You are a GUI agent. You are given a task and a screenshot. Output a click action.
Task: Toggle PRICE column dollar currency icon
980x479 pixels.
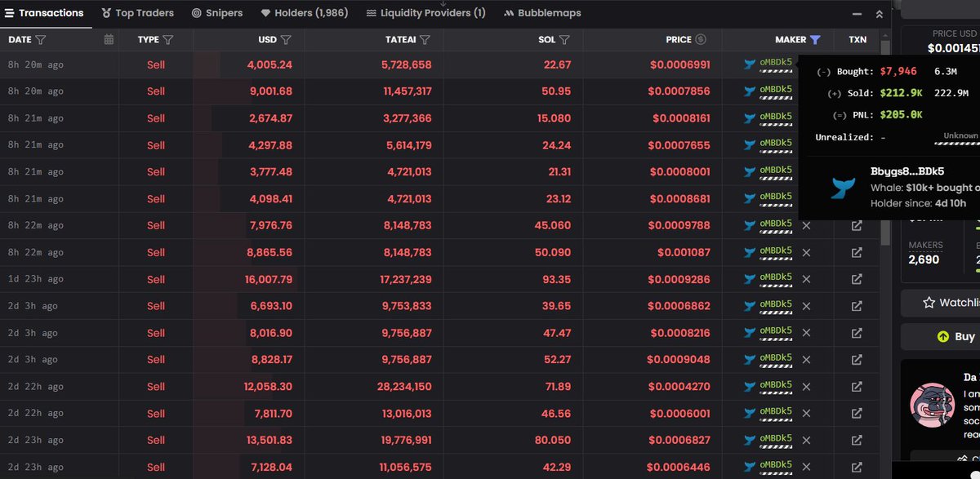(701, 39)
